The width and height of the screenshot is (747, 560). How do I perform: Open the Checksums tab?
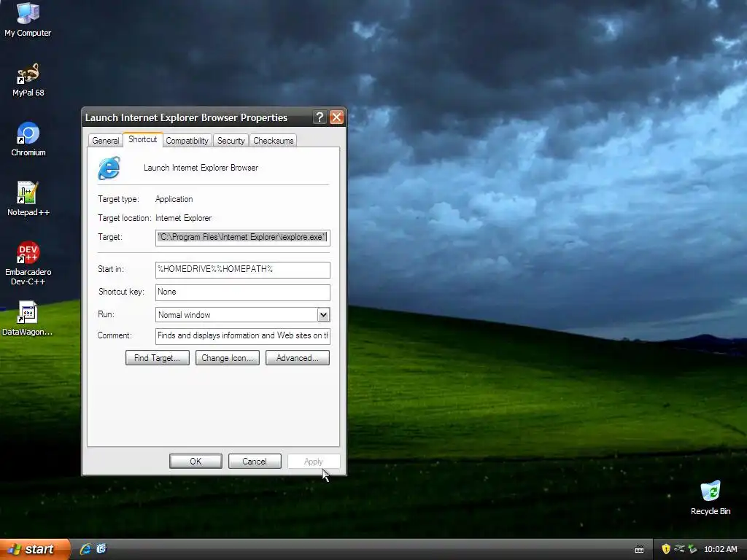coord(273,141)
